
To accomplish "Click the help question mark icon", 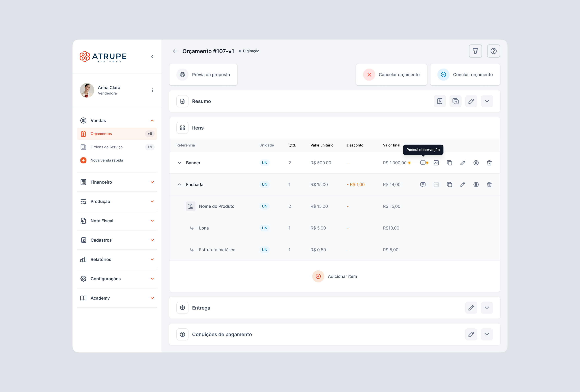I will point(493,51).
